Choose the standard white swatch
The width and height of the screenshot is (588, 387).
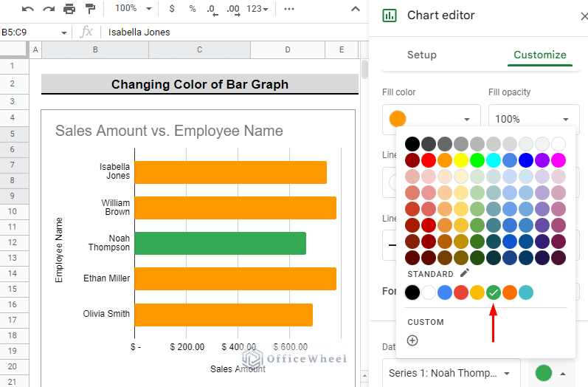[x=428, y=292]
